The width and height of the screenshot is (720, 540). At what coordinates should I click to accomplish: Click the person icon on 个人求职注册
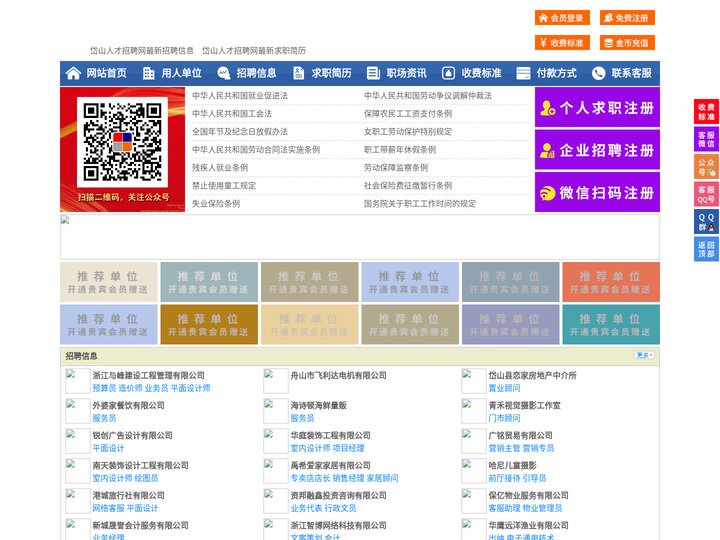(x=547, y=108)
